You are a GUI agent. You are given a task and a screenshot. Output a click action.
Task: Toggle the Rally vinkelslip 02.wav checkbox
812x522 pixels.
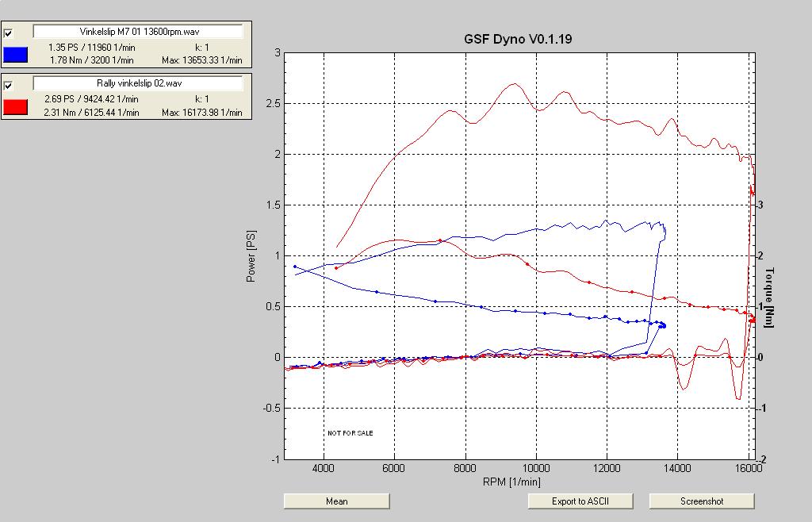(9, 86)
